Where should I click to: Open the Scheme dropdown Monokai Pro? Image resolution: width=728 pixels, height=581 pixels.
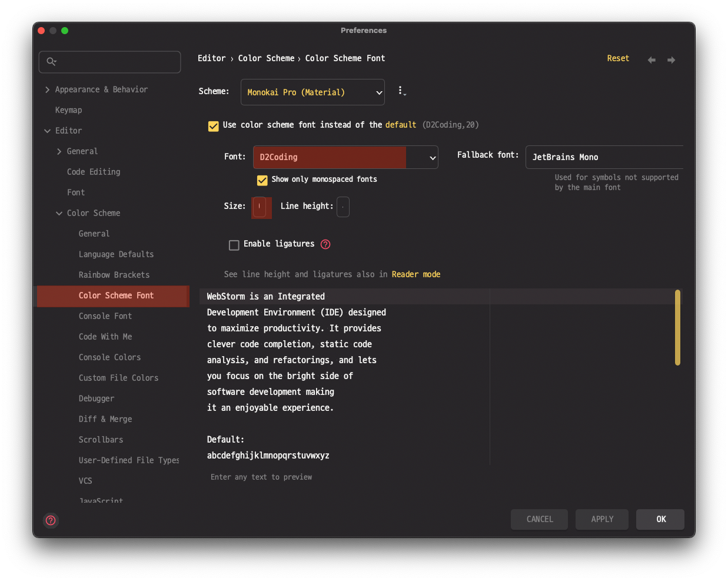(313, 92)
